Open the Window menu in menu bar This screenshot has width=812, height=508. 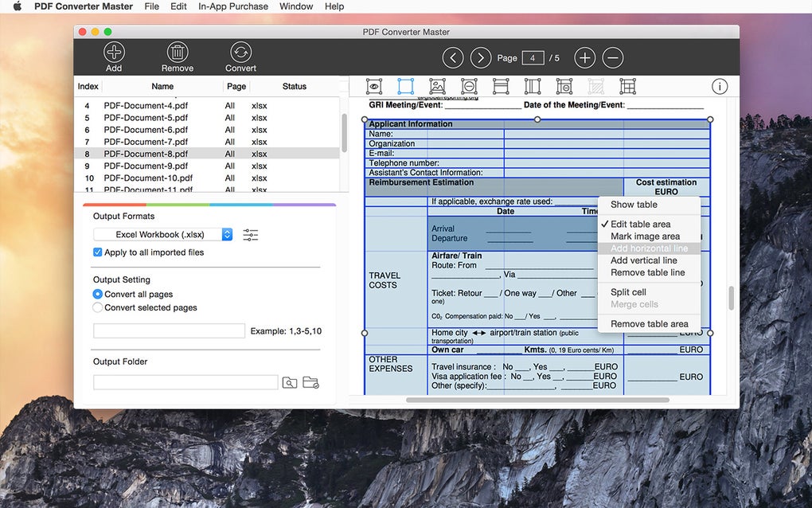coord(295,6)
